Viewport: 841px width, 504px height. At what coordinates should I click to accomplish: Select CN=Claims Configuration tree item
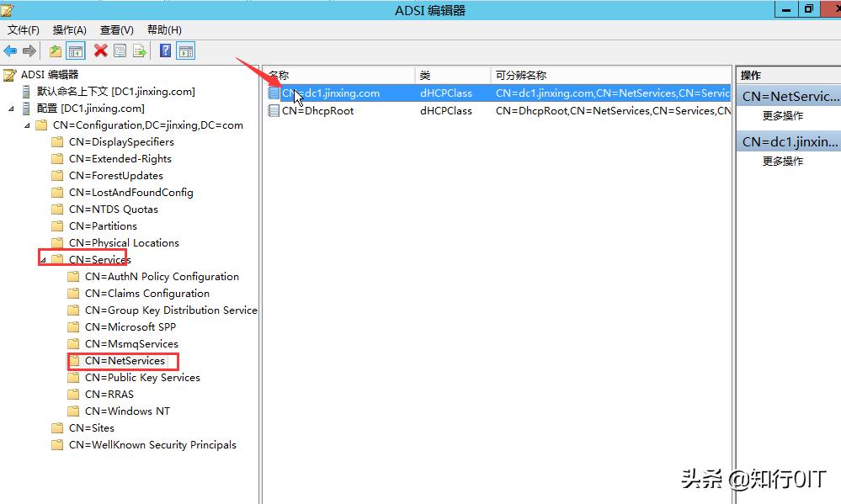tap(147, 294)
